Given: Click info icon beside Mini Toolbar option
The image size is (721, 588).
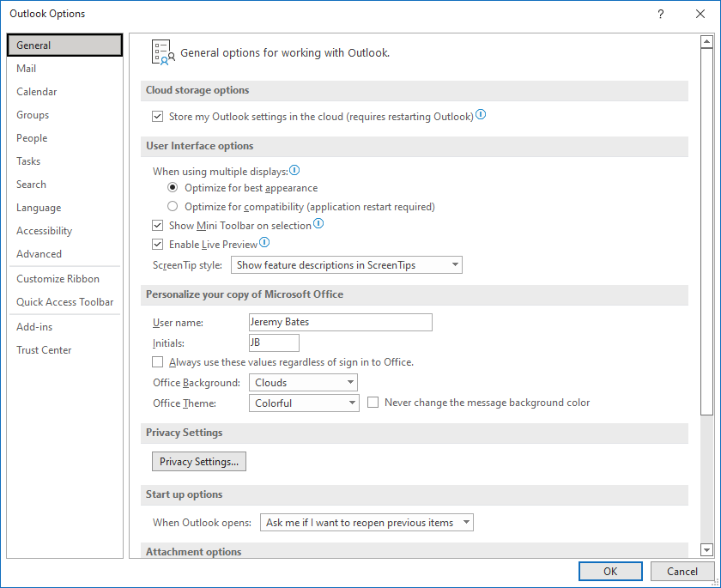Looking at the screenshot, I should 318,223.
